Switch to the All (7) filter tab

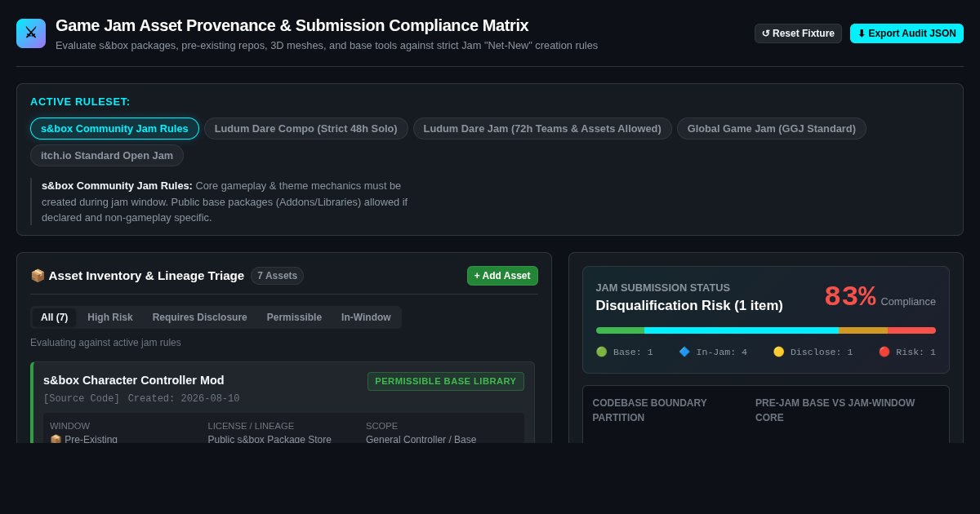click(55, 317)
